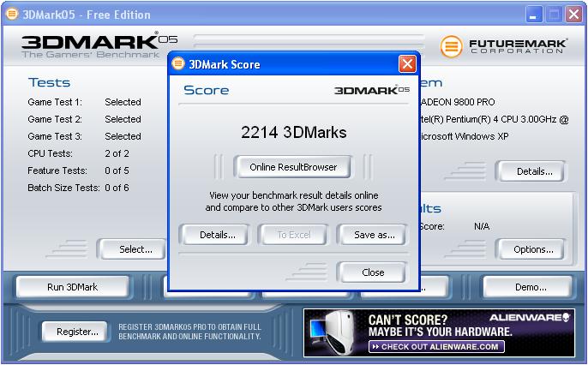View system Details... on the right panel
Screen dimensions: 588x365
533,171
